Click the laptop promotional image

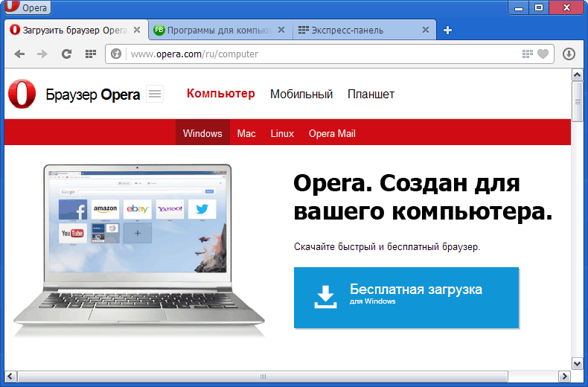point(138,249)
